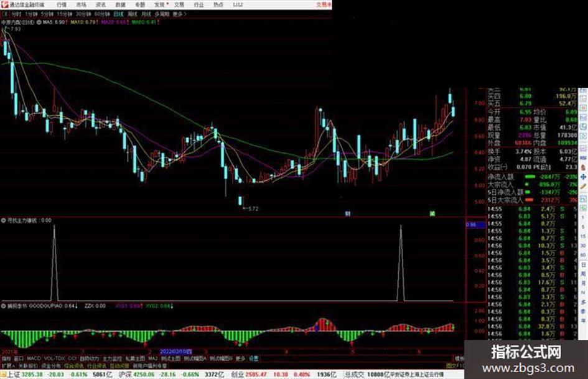Screen dimensions: 588x379
Task: Expand 更多 period options
Action: tap(179, 14)
